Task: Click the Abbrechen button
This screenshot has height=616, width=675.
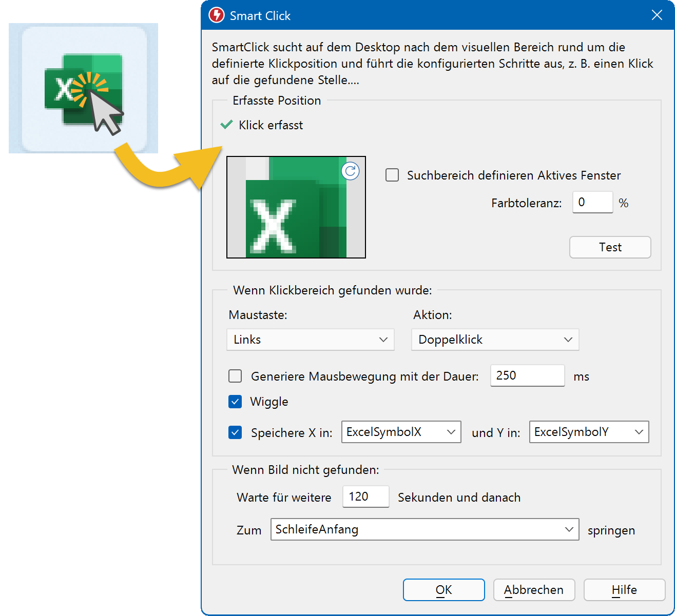Action: coord(534,590)
